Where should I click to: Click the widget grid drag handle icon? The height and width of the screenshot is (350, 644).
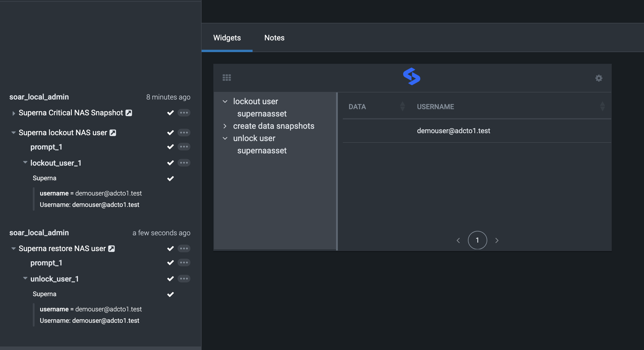[x=227, y=78]
